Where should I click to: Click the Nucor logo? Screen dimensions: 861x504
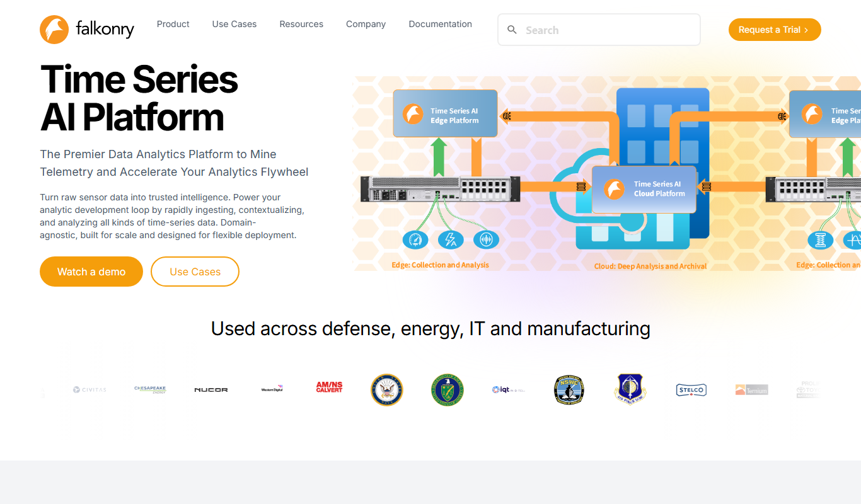pos(211,390)
